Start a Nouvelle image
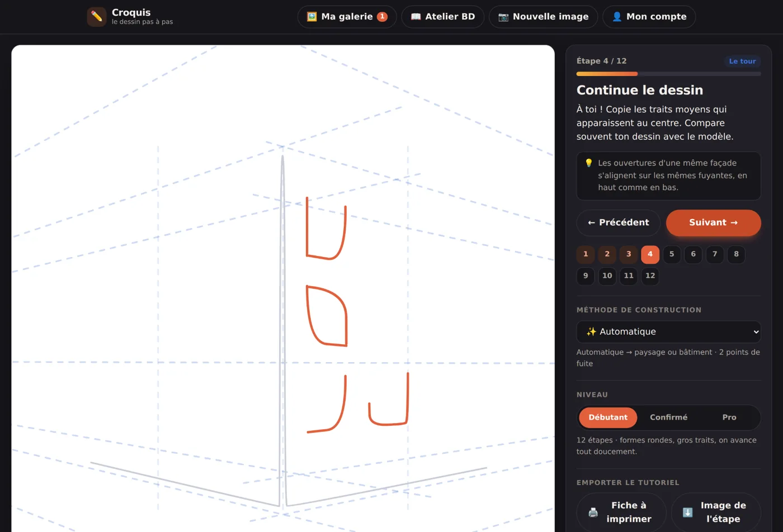Screen dimensions: 783x532 coord(543,17)
